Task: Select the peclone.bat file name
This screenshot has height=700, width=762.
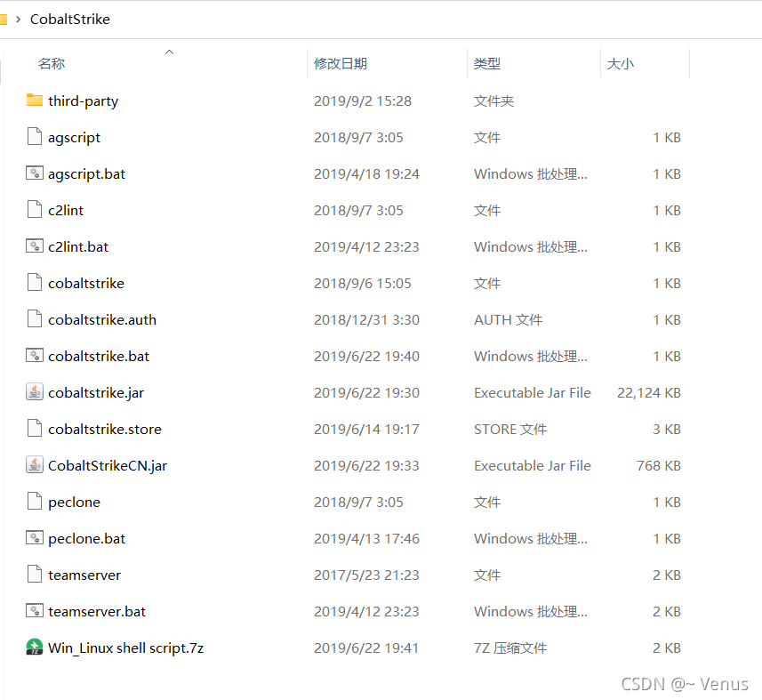Action: (x=86, y=539)
